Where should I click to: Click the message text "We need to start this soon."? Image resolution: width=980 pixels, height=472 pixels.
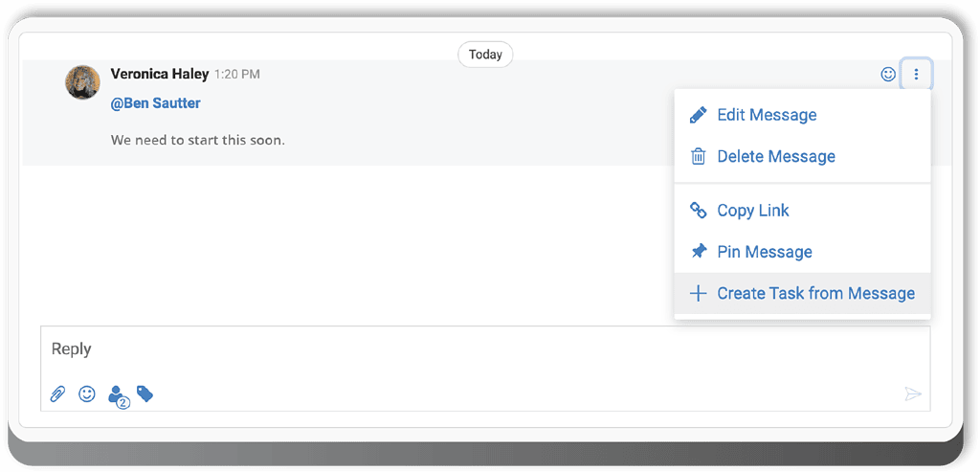(198, 140)
